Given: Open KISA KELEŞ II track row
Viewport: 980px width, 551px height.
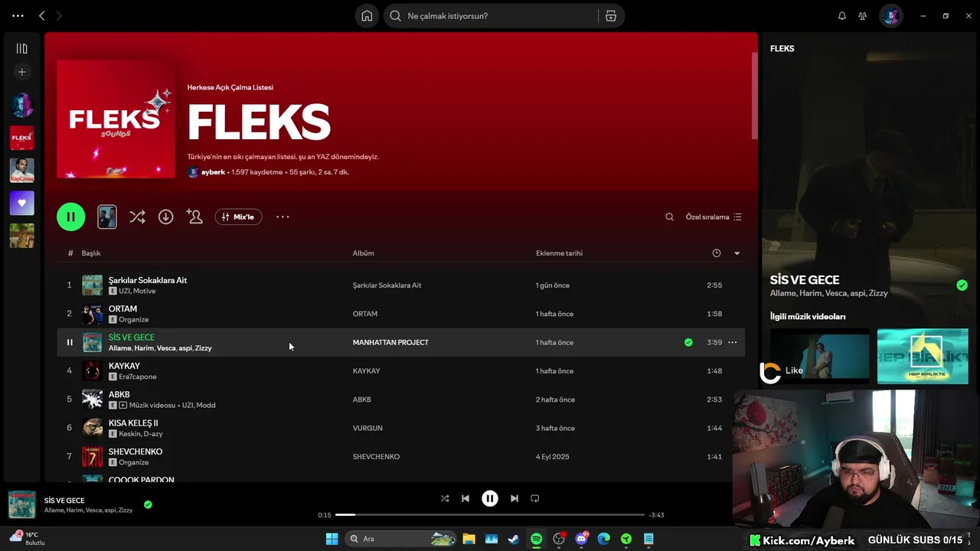Looking at the screenshot, I should [x=400, y=428].
